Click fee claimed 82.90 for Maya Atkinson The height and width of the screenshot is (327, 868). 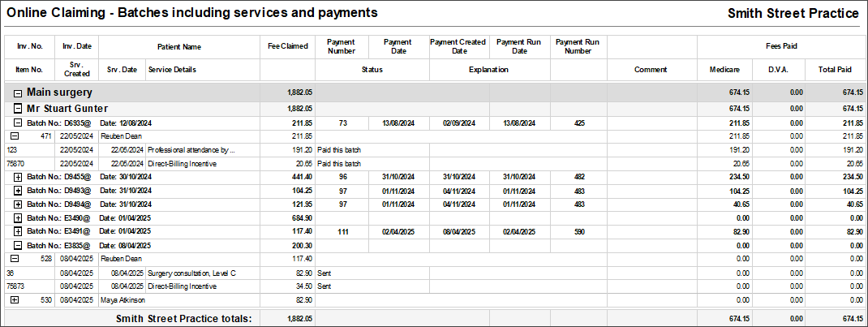[x=304, y=300]
